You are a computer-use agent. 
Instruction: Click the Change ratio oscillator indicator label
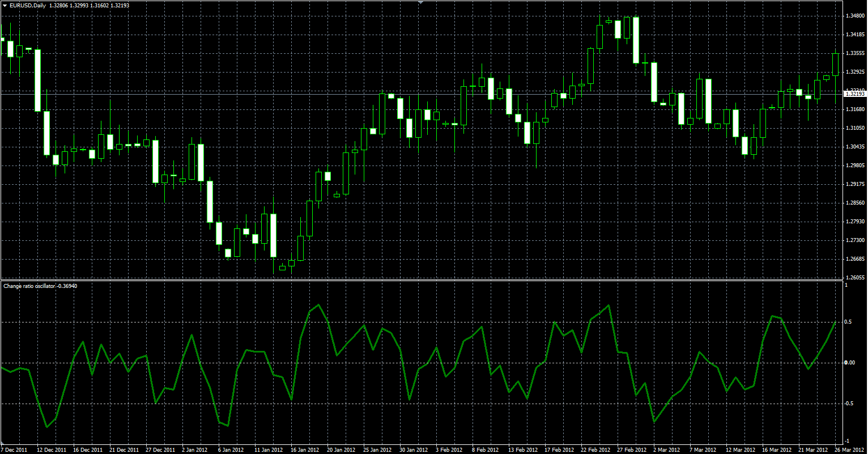pos(40,286)
